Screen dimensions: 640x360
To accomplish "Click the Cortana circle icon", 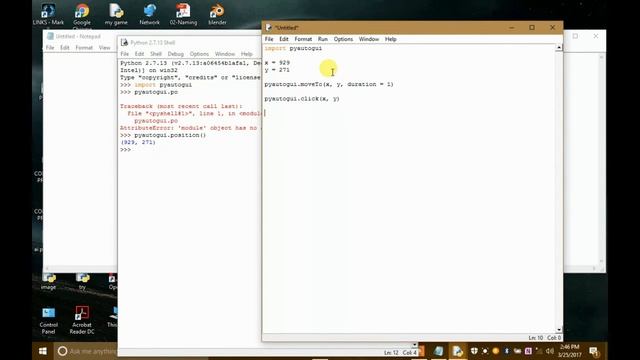I will tap(62, 351).
